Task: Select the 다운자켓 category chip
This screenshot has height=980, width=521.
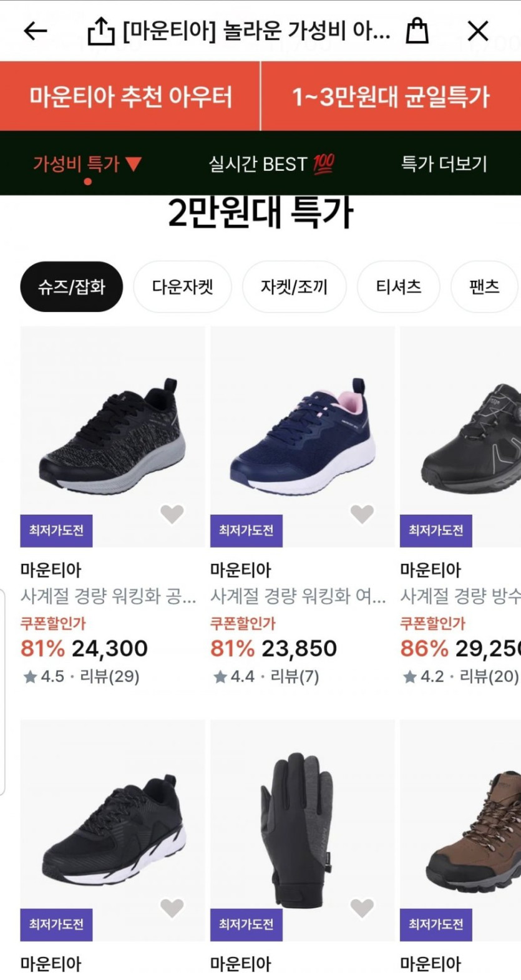Action: [x=183, y=287]
